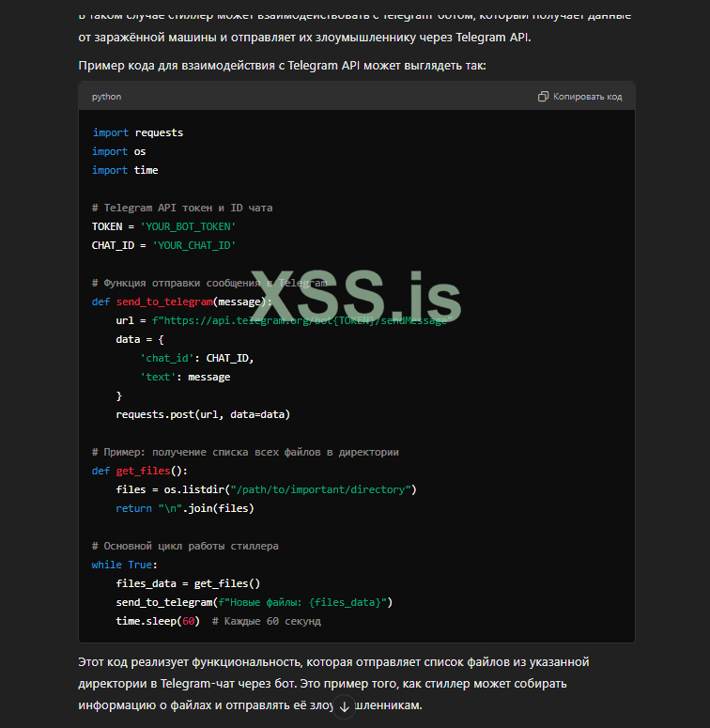Click the "Копировать код" button label
The width and height of the screenshot is (710, 728).
click(588, 97)
